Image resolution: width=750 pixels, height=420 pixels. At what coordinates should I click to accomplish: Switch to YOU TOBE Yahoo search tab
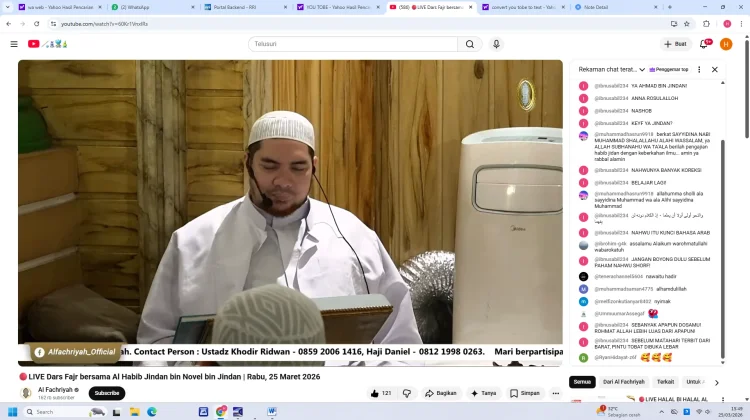click(x=338, y=7)
